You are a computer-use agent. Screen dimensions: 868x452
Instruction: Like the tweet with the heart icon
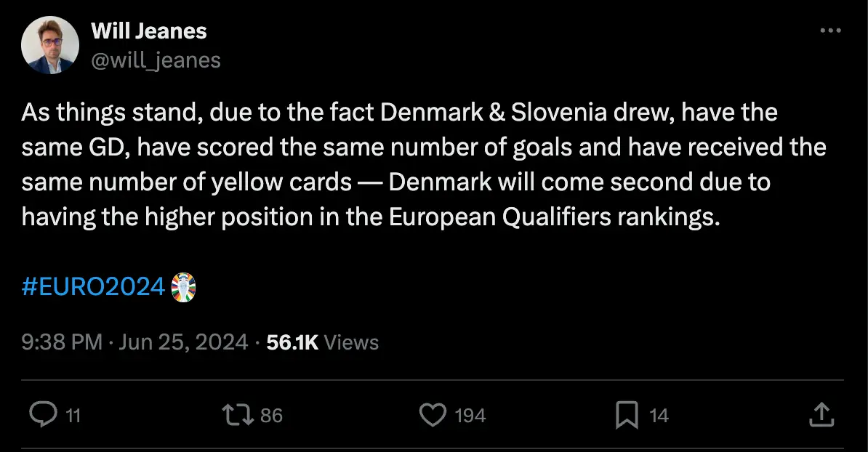(x=433, y=415)
